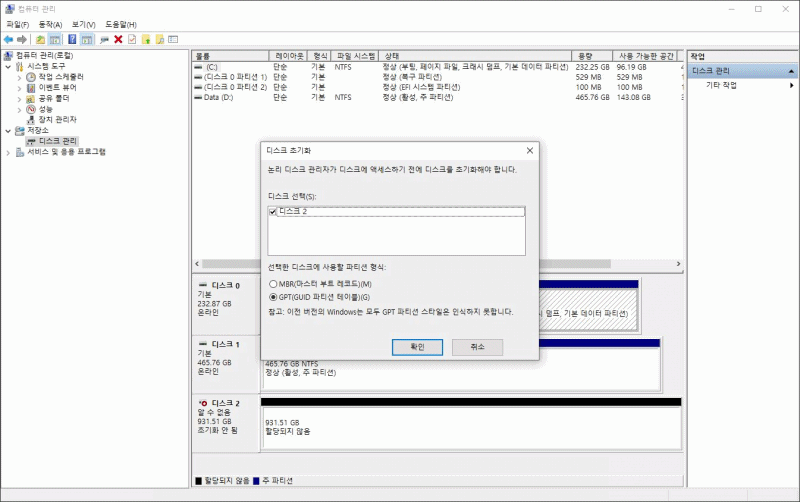The height and width of the screenshot is (502, 800).
Task: Click the 디스크 2 uninitialized disk icon
Action: coord(203,403)
